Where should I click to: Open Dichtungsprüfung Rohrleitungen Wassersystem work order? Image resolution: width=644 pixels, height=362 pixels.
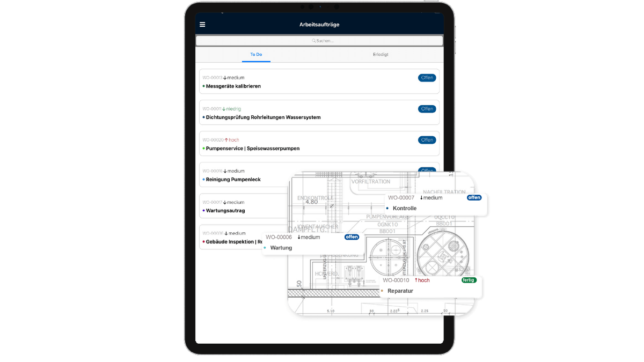click(263, 117)
